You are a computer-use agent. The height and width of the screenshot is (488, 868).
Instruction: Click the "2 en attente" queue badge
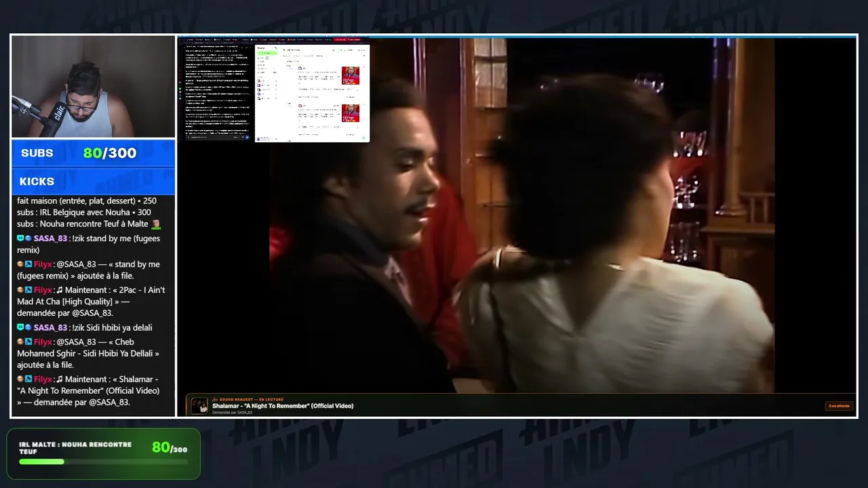pos(839,406)
